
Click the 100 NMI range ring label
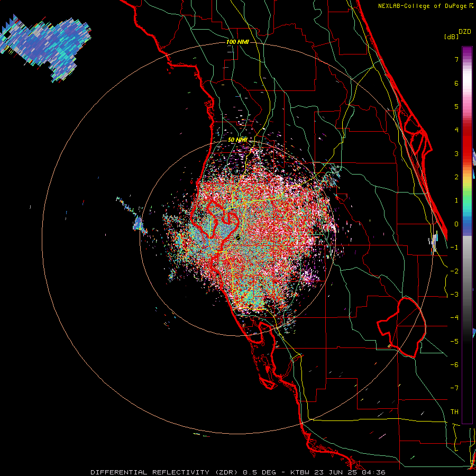[x=237, y=42]
